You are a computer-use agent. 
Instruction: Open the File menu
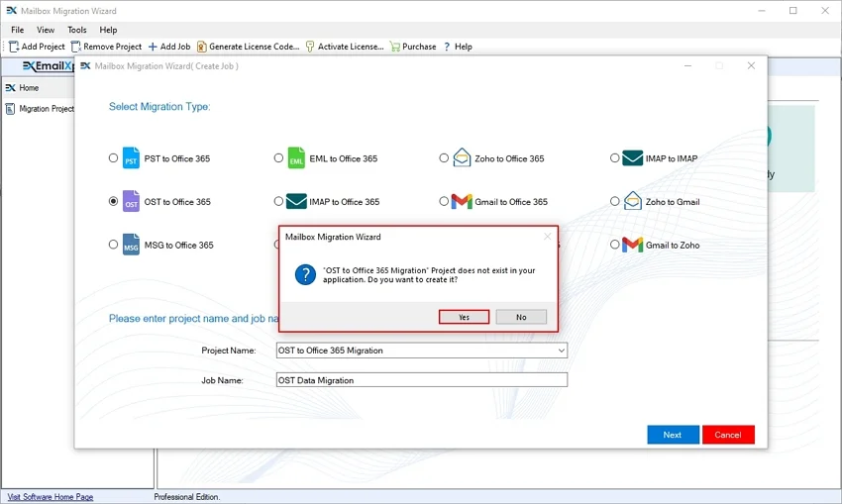[x=17, y=31]
